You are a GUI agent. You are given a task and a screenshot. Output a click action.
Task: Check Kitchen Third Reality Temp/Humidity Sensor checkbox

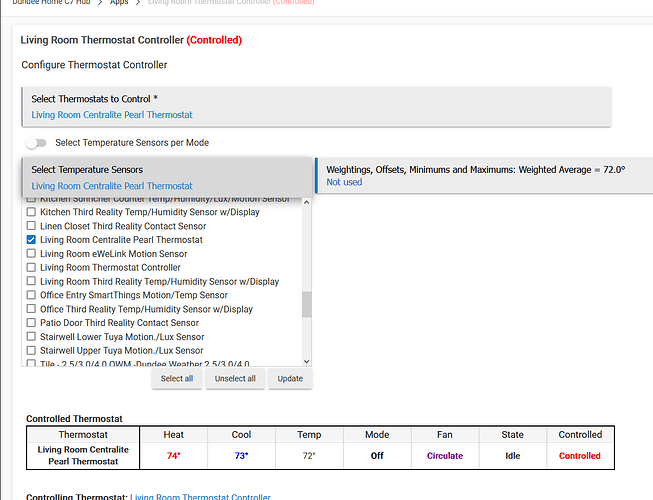(31, 212)
